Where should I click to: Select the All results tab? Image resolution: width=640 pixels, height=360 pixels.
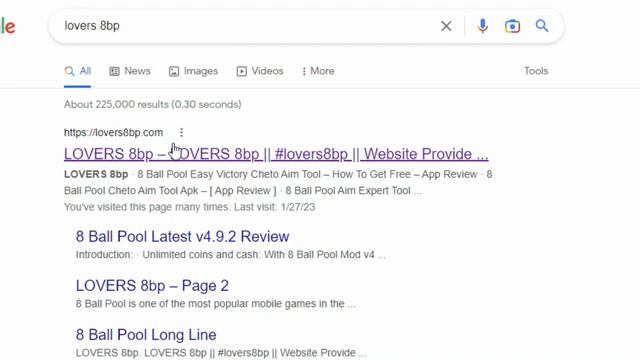point(78,71)
